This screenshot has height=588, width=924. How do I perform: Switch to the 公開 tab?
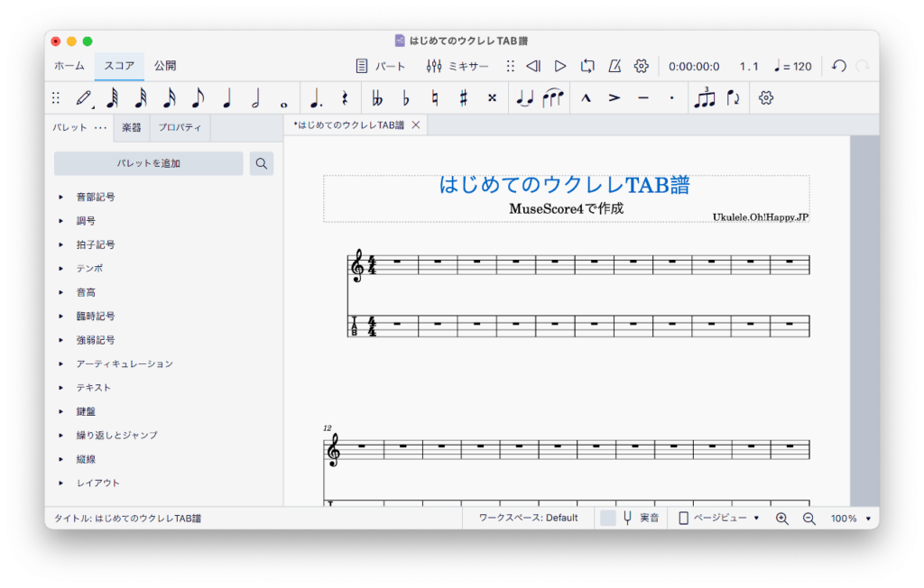pyautogui.click(x=164, y=66)
